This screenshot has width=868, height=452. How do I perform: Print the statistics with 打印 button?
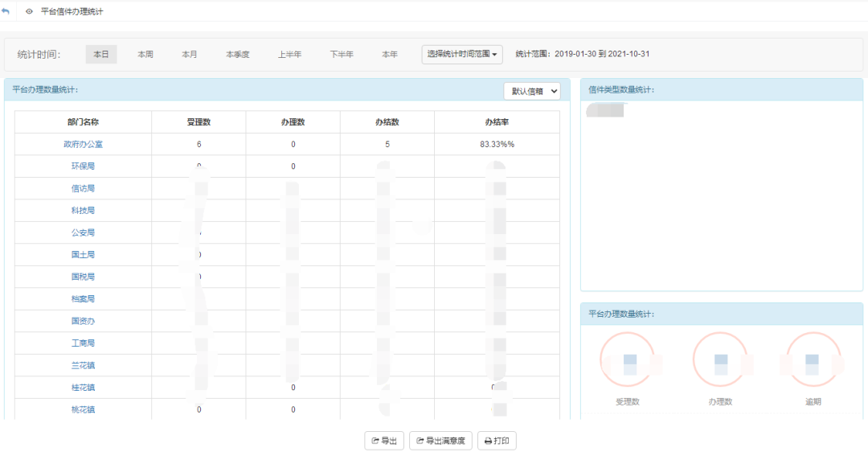[x=497, y=441]
